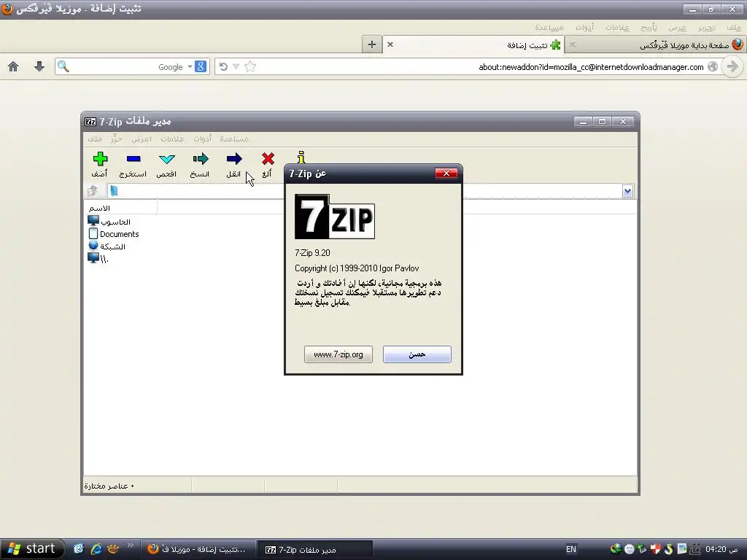Image resolution: width=747 pixels, height=560 pixels.
Task: Click the taskbar clock 04:20
Action: 721,549
